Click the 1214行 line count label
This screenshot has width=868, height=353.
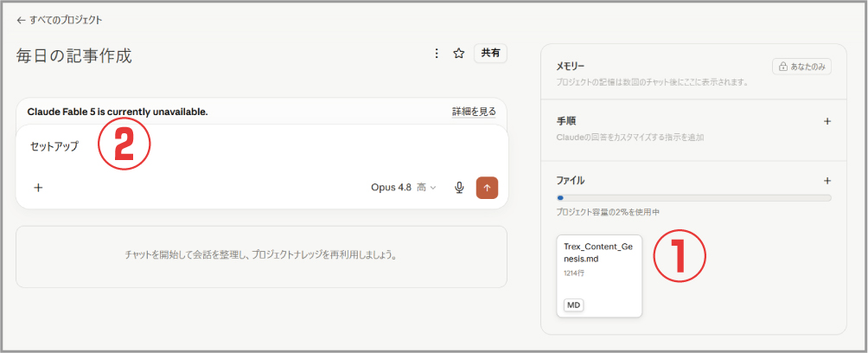574,273
